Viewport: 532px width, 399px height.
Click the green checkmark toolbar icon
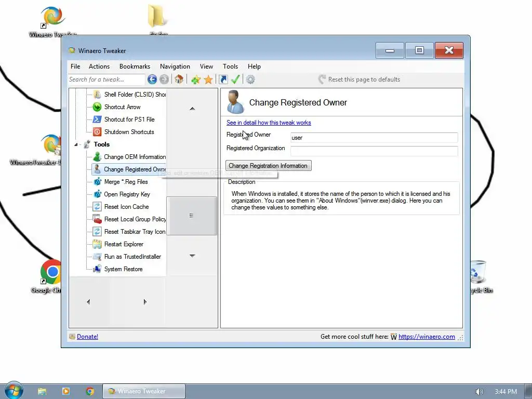235,79
